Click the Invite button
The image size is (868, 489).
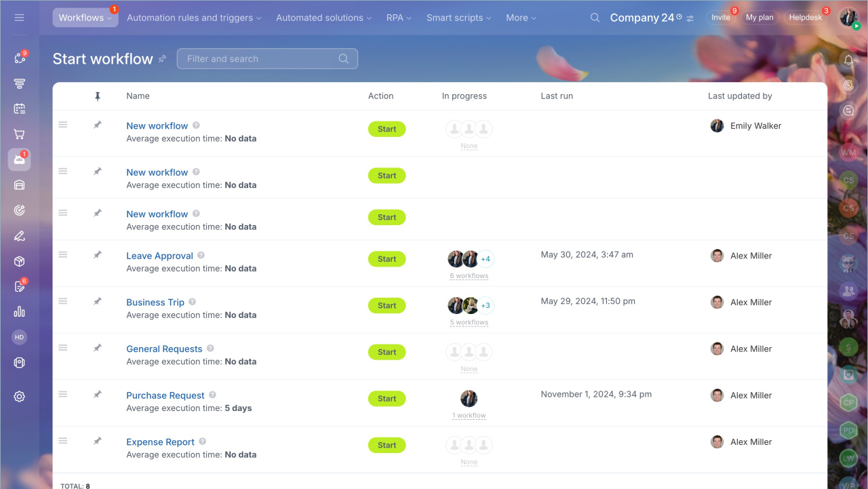coord(721,18)
